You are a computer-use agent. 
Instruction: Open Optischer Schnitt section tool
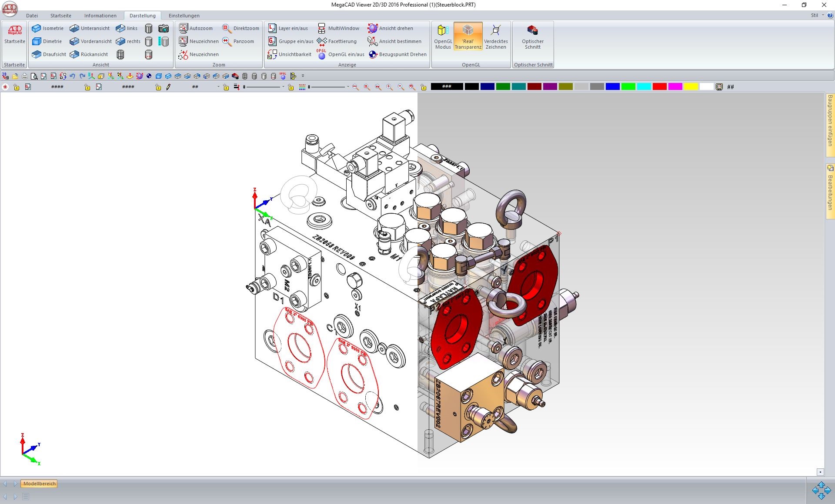[x=533, y=37]
